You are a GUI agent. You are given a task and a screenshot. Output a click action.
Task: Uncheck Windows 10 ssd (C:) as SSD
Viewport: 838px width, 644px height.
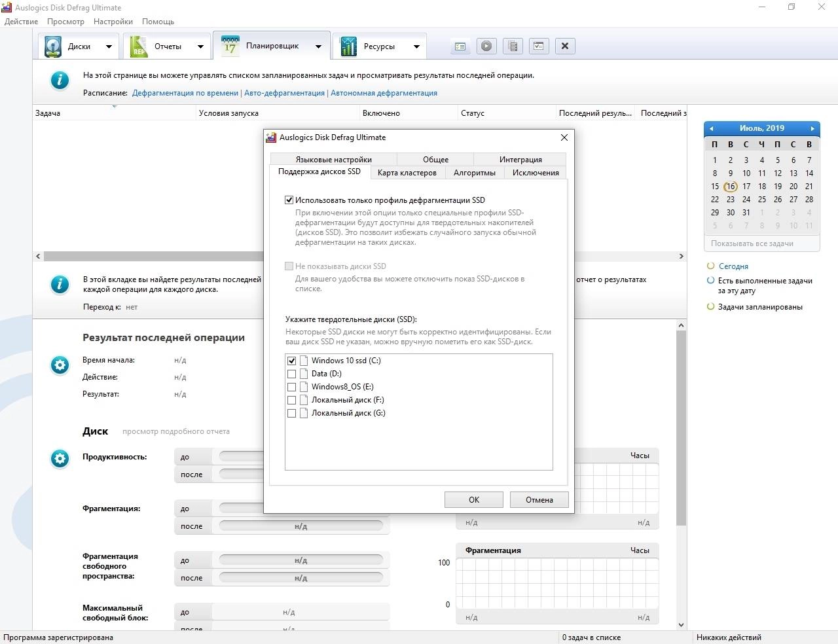[x=292, y=361]
